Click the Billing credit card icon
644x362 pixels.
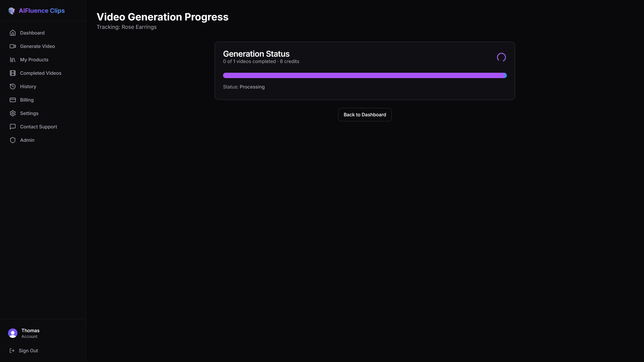[x=13, y=100]
